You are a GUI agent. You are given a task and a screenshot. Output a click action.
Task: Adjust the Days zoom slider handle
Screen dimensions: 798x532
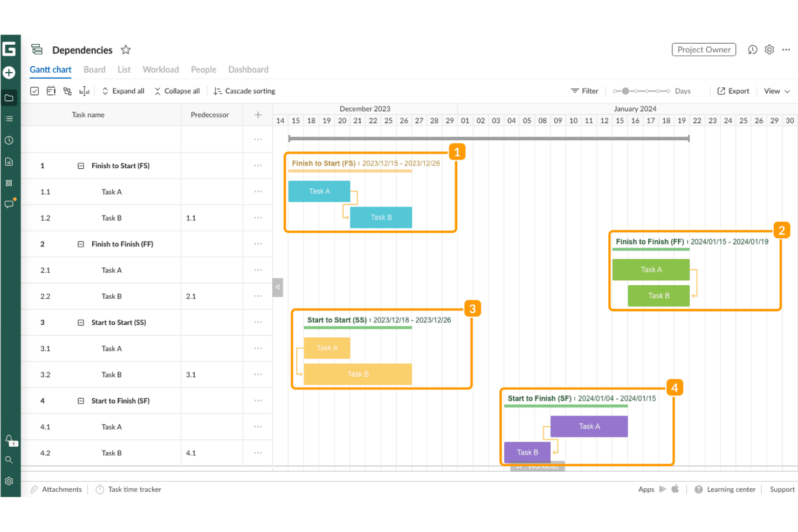(625, 91)
